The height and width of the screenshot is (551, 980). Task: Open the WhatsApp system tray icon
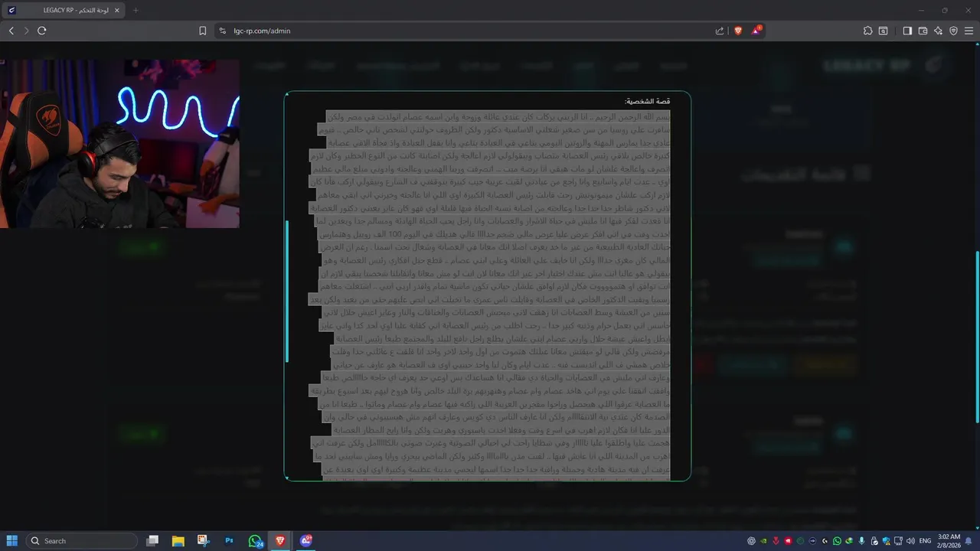(x=837, y=541)
